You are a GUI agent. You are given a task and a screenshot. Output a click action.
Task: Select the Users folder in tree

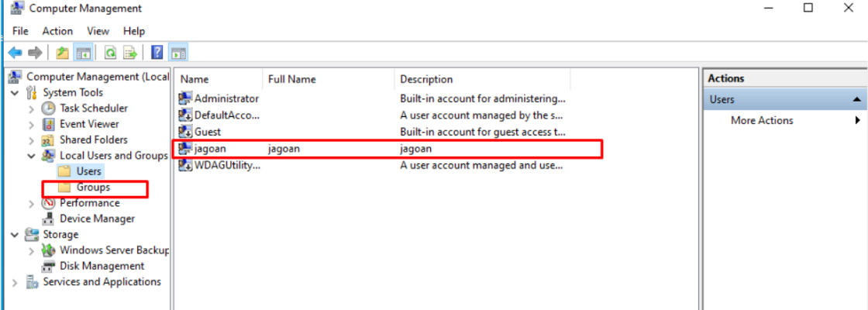(88, 171)
